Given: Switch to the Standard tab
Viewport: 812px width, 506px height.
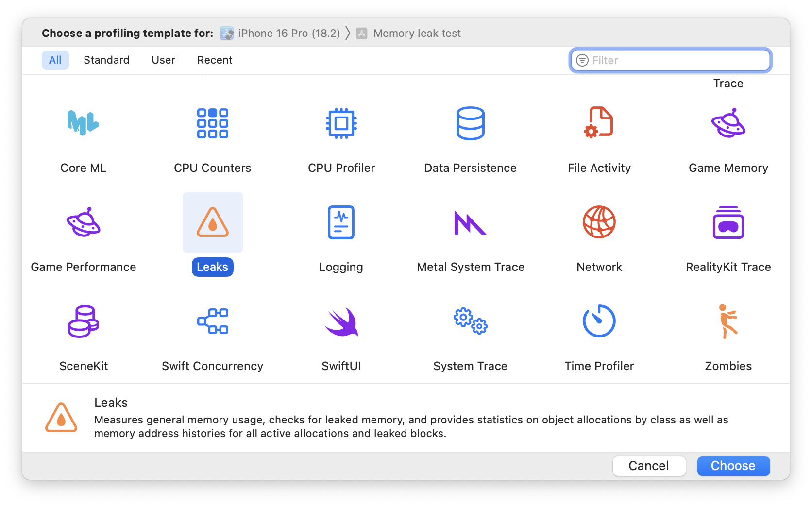Looking at the screenshot, I should point(106,60).
